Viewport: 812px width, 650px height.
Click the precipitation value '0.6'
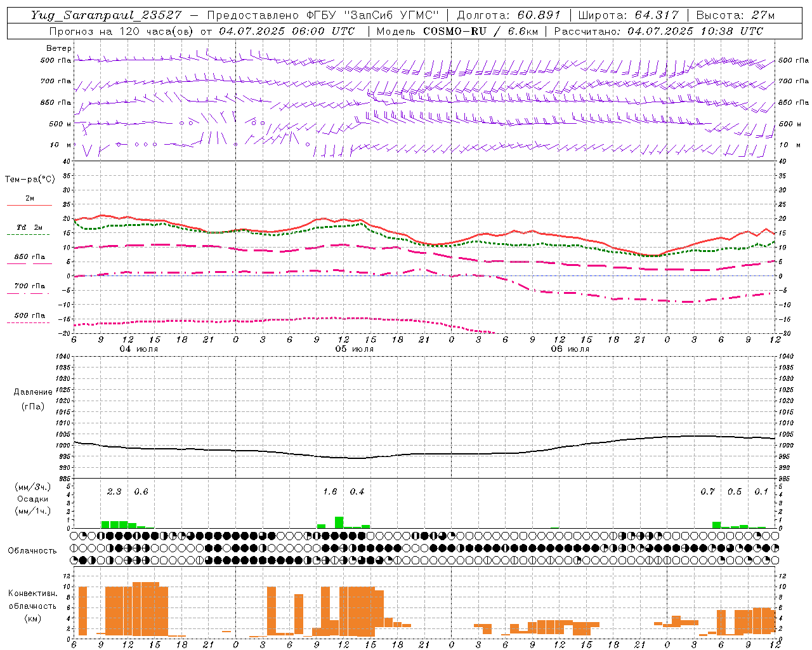tap(141, 492)
